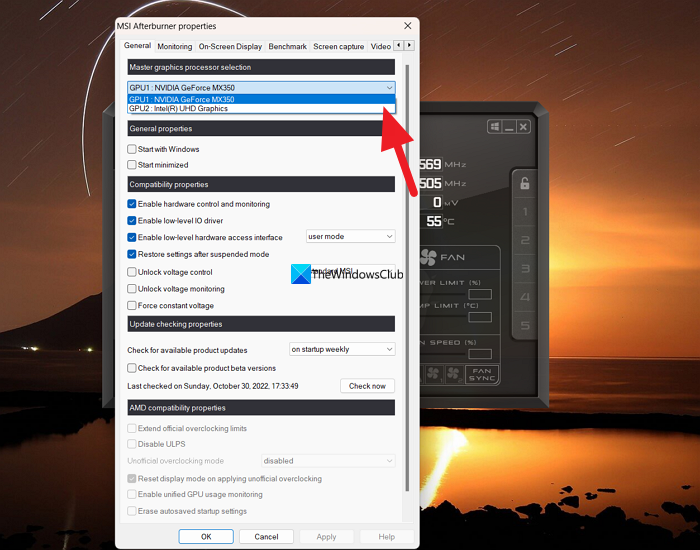Click the large FAN header icon
700x550 pixels.
429,257
